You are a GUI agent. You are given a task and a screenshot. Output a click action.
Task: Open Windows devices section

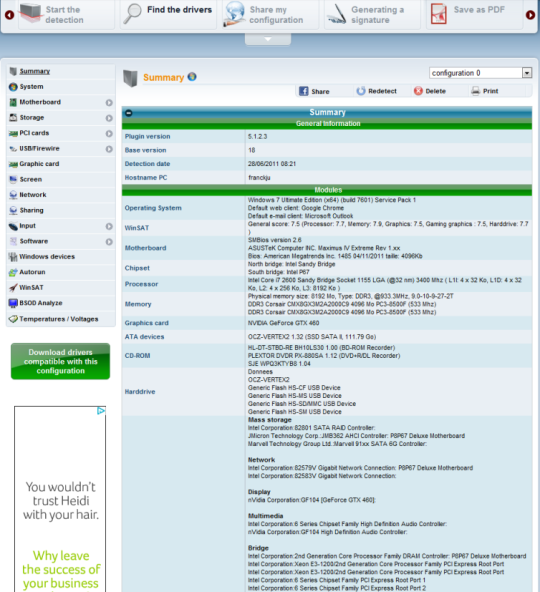[x=47, y=257]
